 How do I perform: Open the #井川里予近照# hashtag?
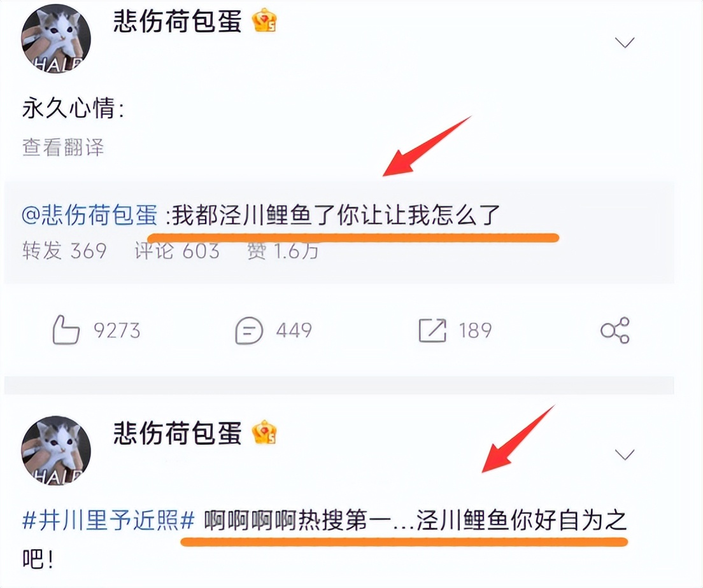108,521
